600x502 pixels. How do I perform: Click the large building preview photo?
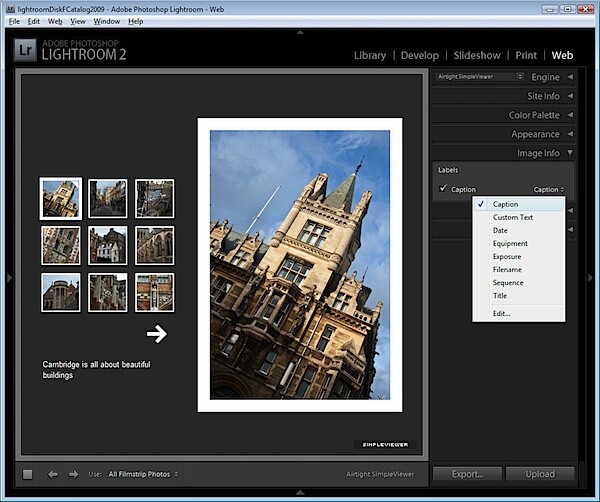pyautogui.click(x=300, y=265)
